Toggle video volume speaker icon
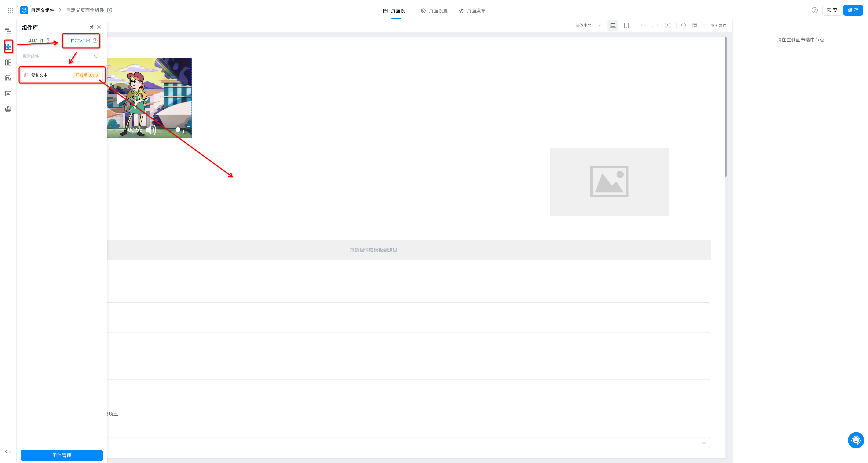The height and width of the screenshot is (463, 868). (151, 130)
